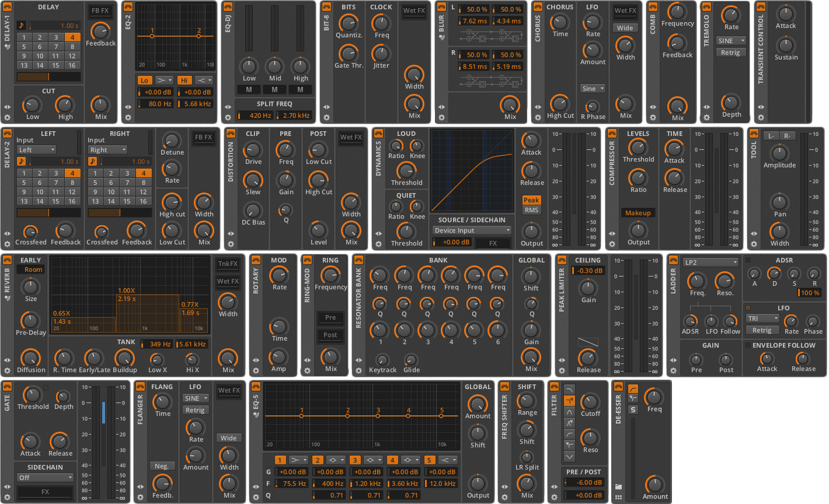Open the REVERB device settings gear
The height and width of the screenshot is (504, 829).
pyautogui.click(x=8, y=370)
